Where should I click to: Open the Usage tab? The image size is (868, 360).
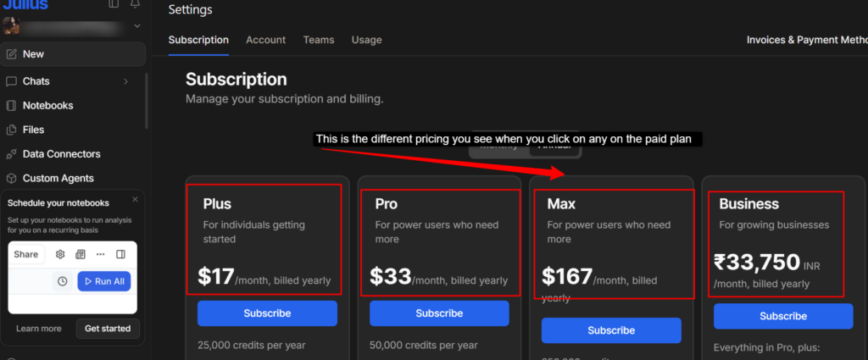tap(366, 40)
